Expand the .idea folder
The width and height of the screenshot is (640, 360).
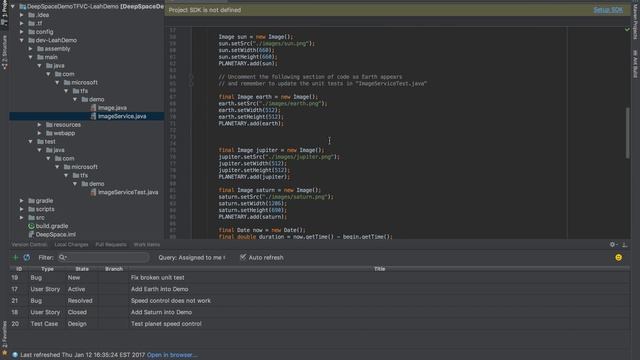click(x=22, y=15)
